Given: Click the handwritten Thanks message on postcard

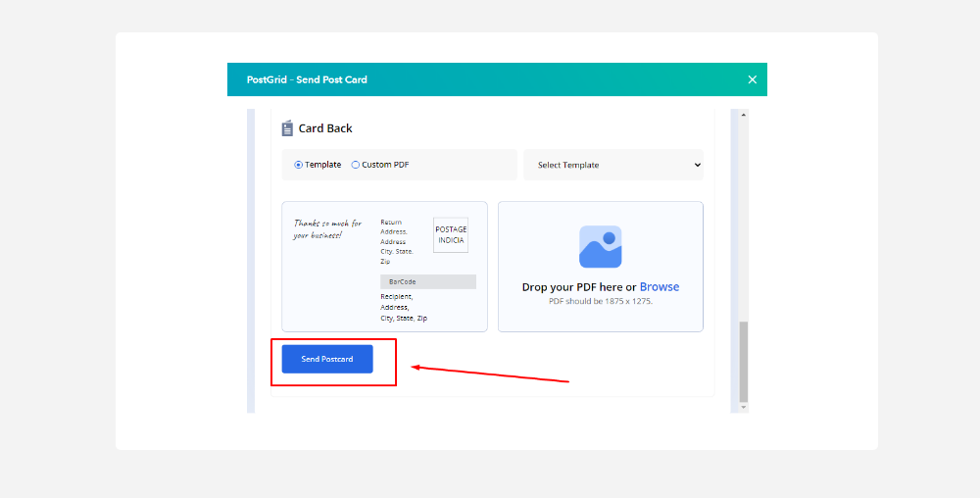Looking at the screenshot, I should point(327,228).
